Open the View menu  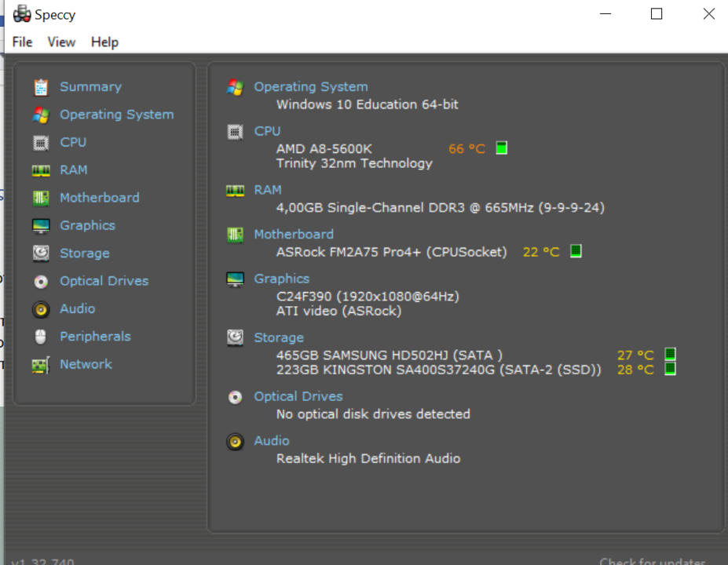61,42
